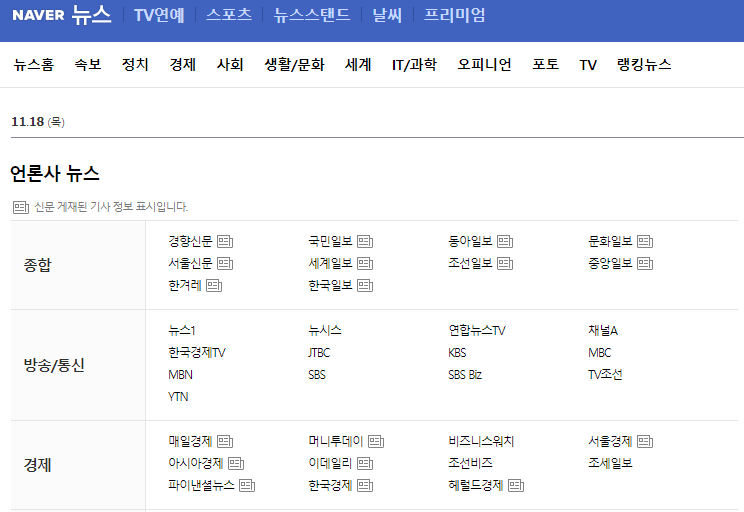Select the TV tab in navigation
Viewport: 744px width, 512px height.
click(588, 65)
